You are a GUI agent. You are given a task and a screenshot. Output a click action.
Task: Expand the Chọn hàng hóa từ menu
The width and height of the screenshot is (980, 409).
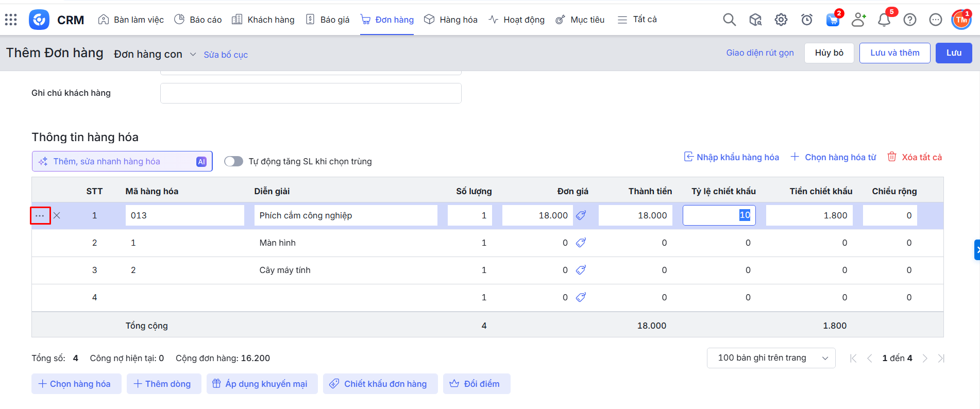(834, 157)
